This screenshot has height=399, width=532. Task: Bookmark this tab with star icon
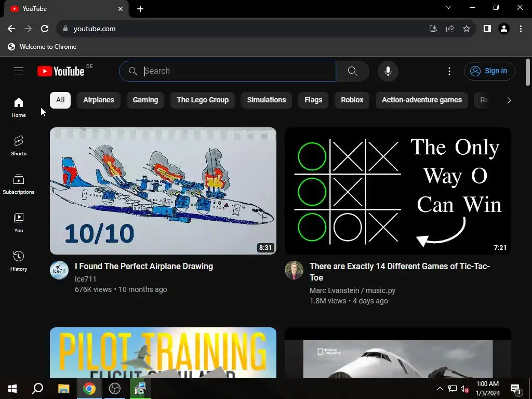point(467,29)
